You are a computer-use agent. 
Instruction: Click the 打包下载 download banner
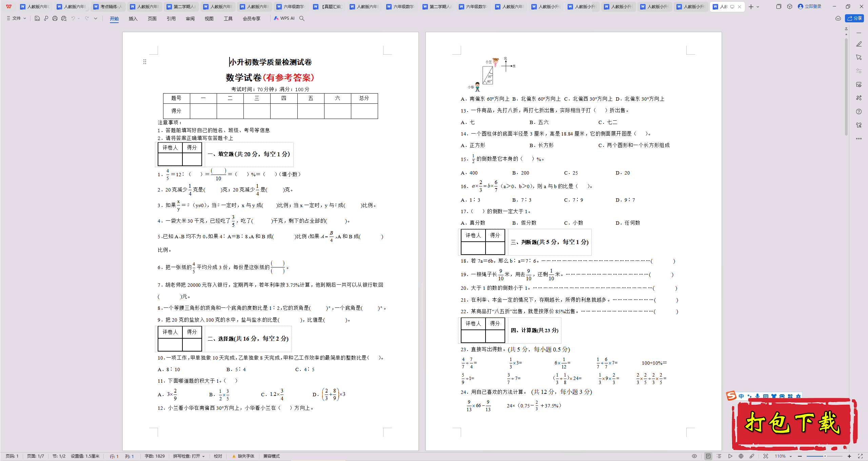pyautogui.click(x=794, y=424)
